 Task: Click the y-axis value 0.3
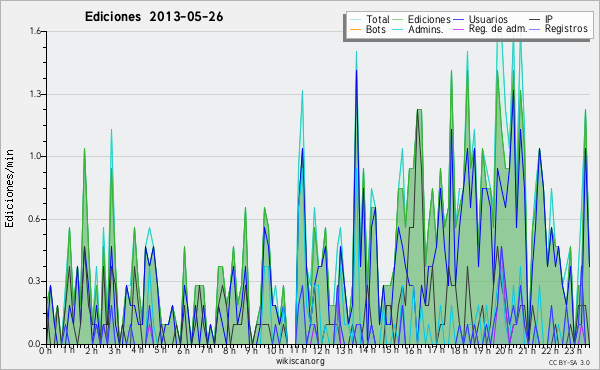click(x=35, y=281)
